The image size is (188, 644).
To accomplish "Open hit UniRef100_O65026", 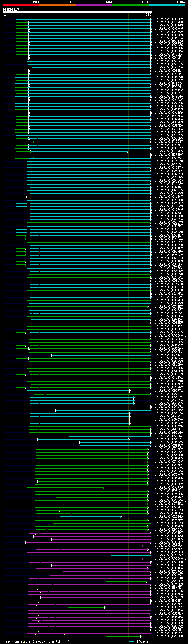I will click(169, 45).
